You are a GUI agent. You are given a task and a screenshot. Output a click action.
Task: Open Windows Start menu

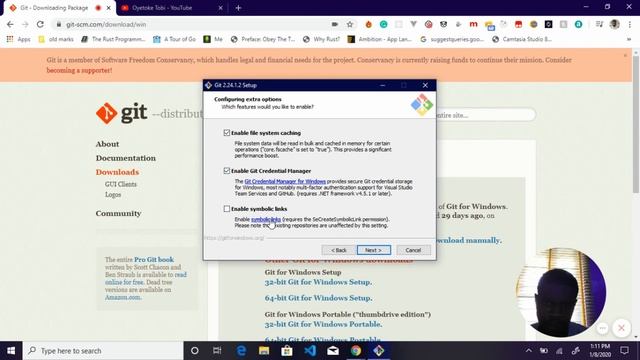(x=11, y=351)
